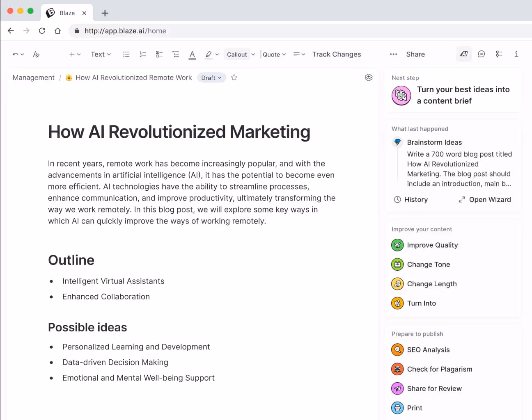532x420 pixels.
Task: Select the Check for Plagarism icon
Action: (397, 369)
